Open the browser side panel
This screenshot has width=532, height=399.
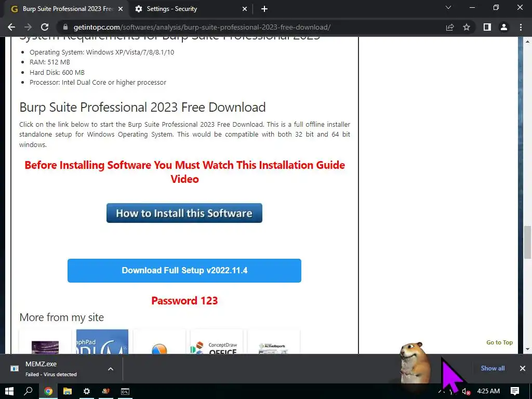point(487,27)
